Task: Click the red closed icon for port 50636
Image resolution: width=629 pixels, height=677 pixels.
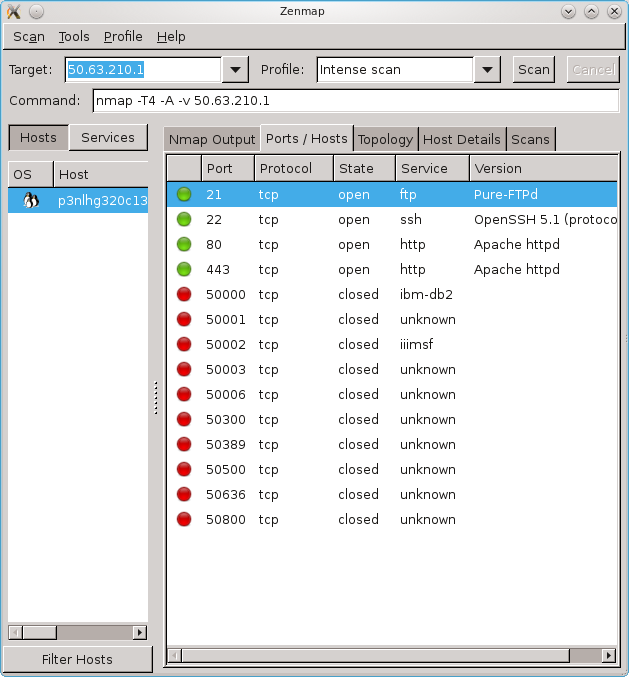Action: point(184,494)
